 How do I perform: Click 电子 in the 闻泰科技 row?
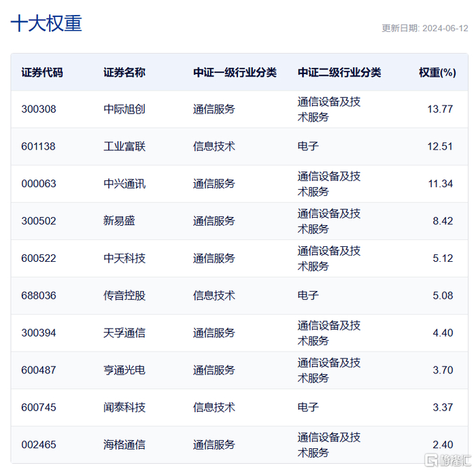308,407
